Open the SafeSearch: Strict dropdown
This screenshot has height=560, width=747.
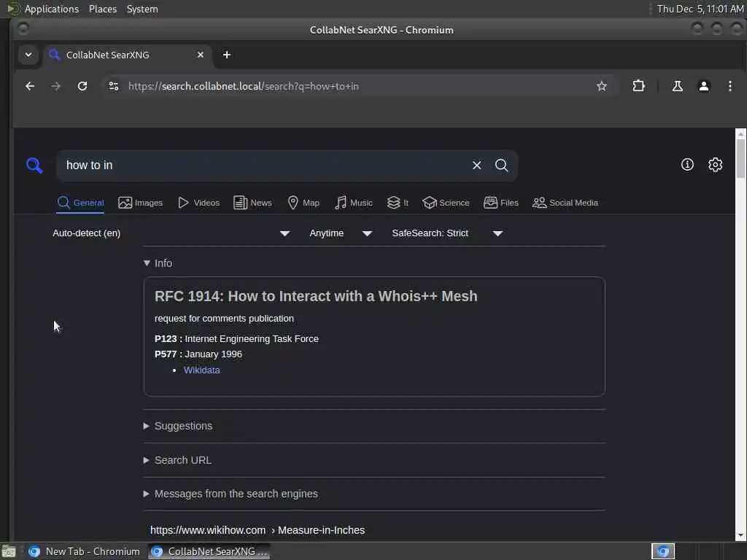(447, 233)
